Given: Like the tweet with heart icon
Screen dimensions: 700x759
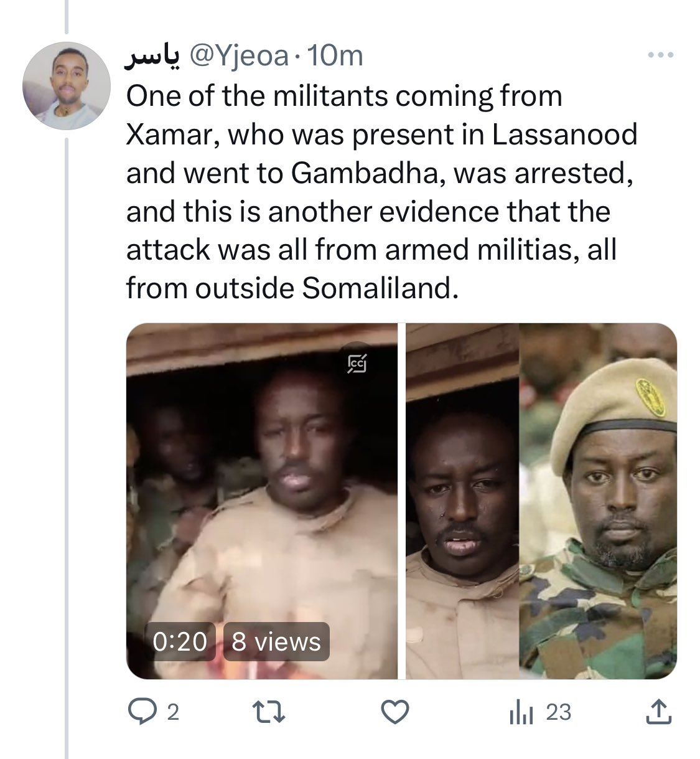Looking at the screenshot, I should [x=395, y=712].
